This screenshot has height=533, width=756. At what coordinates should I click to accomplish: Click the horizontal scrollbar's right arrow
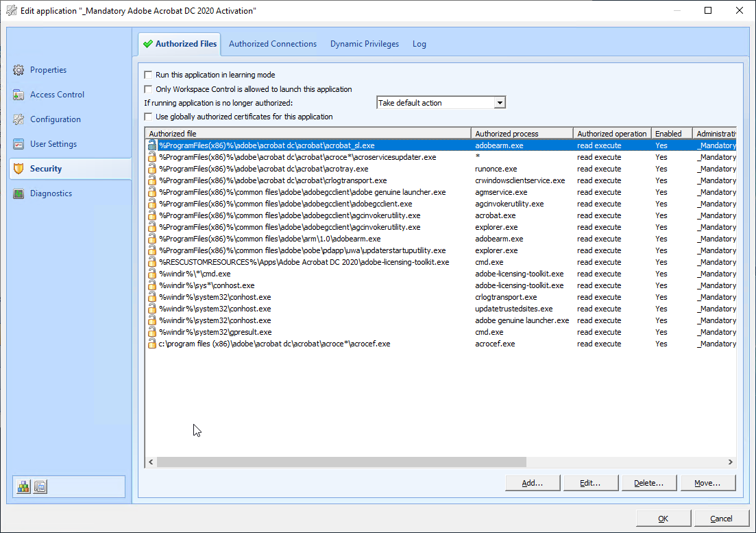(730, 462)
